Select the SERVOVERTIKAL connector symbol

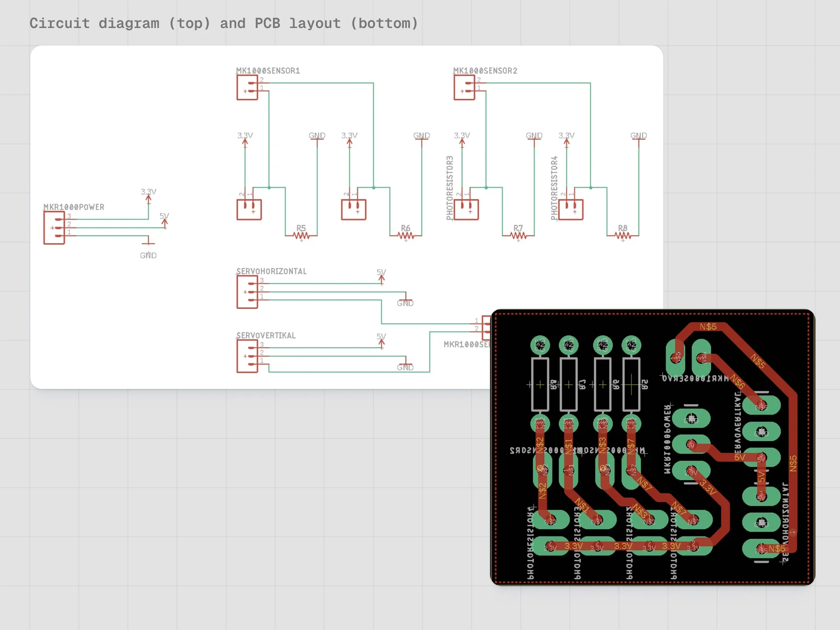tap(247, 356)
